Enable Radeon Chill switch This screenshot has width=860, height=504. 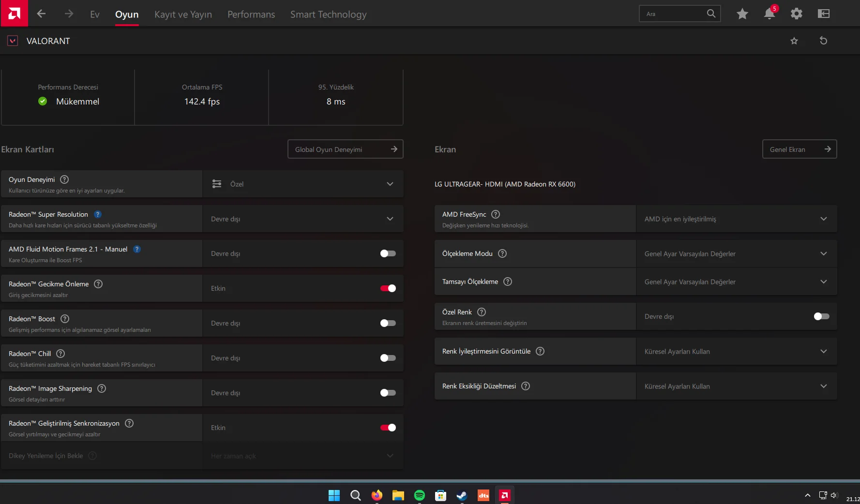click(388, 358)
